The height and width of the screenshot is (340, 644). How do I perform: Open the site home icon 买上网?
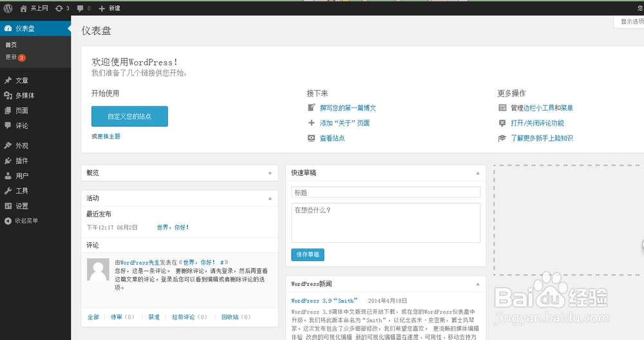tap(23, 8)
